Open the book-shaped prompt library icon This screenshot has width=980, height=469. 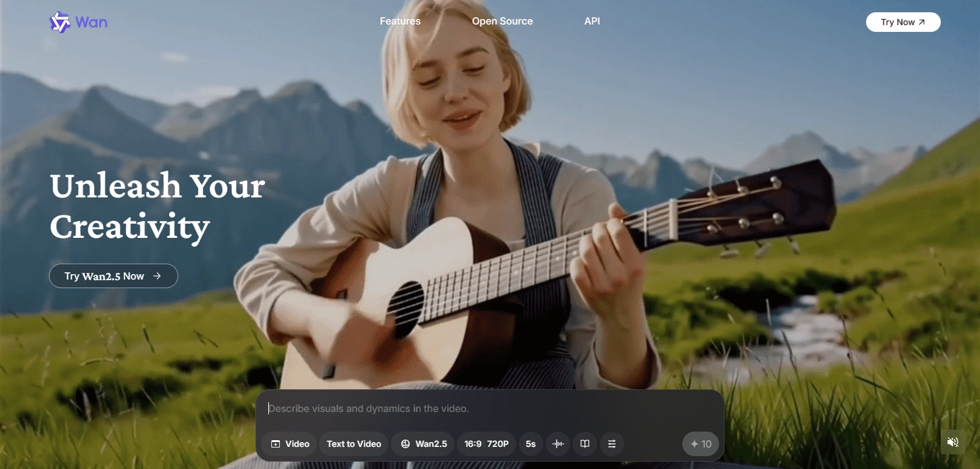click(x=585, y=444)
